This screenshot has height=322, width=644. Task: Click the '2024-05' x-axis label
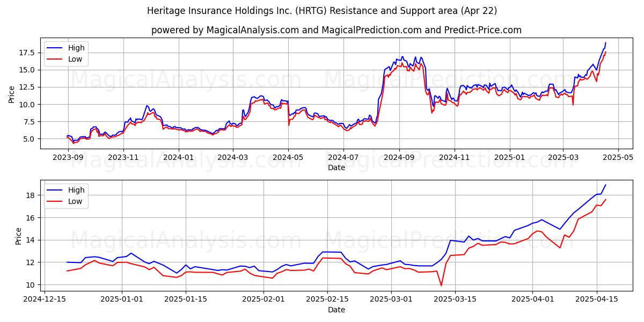288,158
